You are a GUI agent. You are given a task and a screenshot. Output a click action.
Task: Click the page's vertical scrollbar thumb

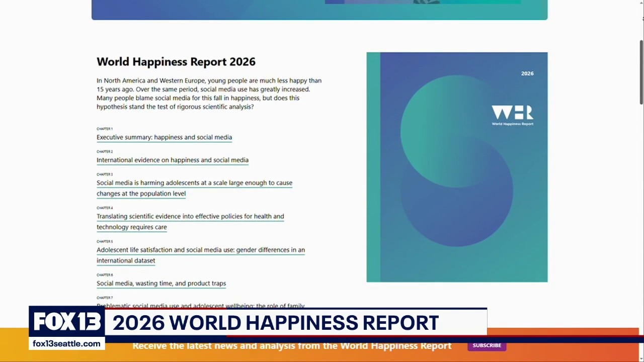tap(641, 73)
